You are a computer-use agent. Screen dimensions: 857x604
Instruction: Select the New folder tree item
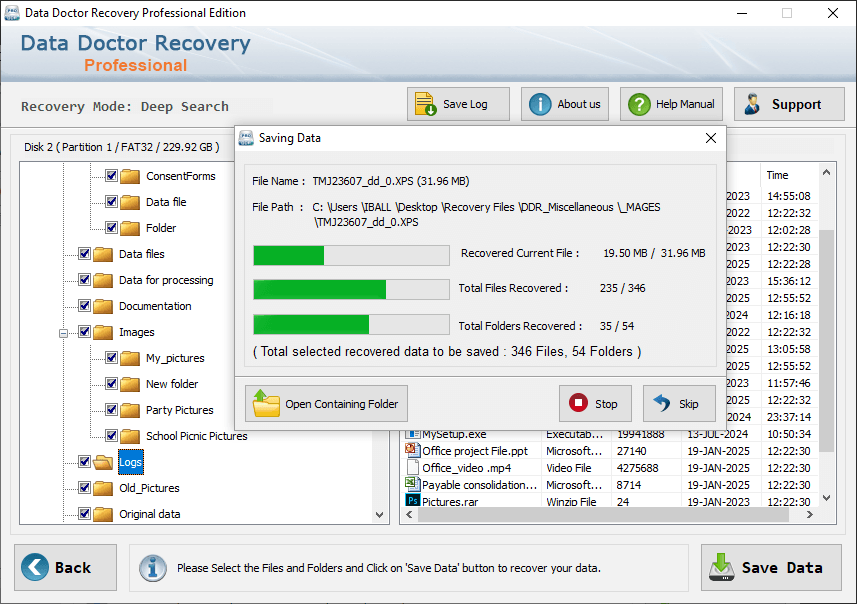tap(172, 384)
